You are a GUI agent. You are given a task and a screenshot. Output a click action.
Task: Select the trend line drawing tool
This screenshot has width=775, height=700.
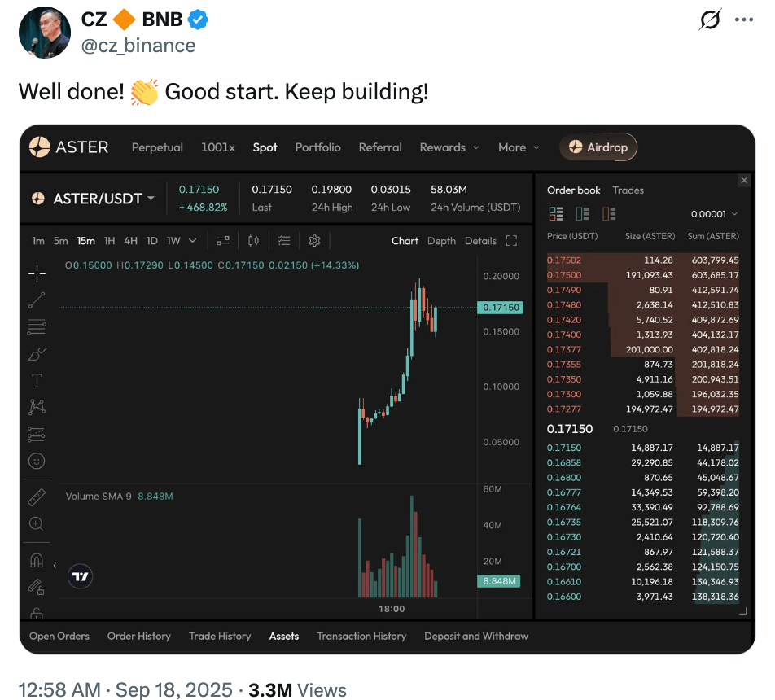(x=37, y=300)
